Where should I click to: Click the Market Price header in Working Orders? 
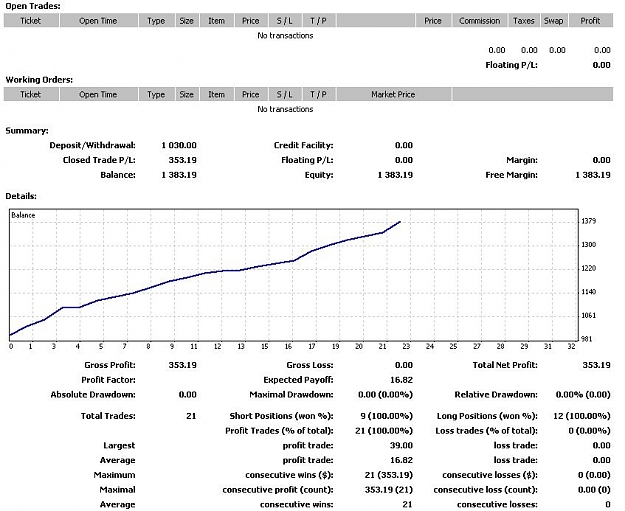point(393,94)
